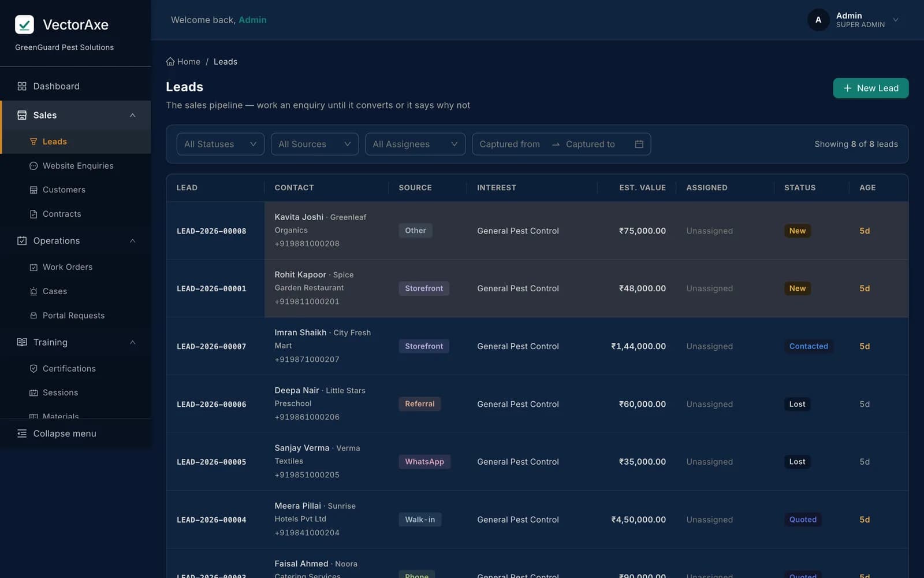Open the All Assignees dropdown
Image resolution: width=924 pixels, height=578 pixels.
point(415,144)
